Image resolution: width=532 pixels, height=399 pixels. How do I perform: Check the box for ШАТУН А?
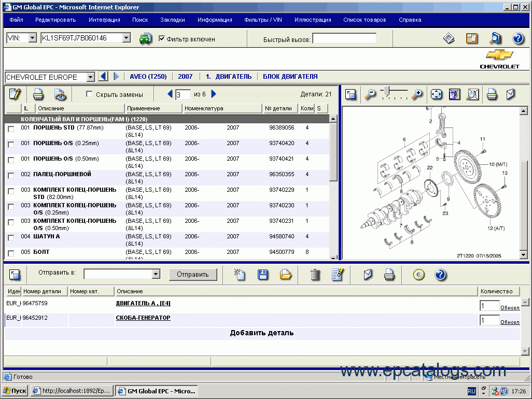(11, 238)
